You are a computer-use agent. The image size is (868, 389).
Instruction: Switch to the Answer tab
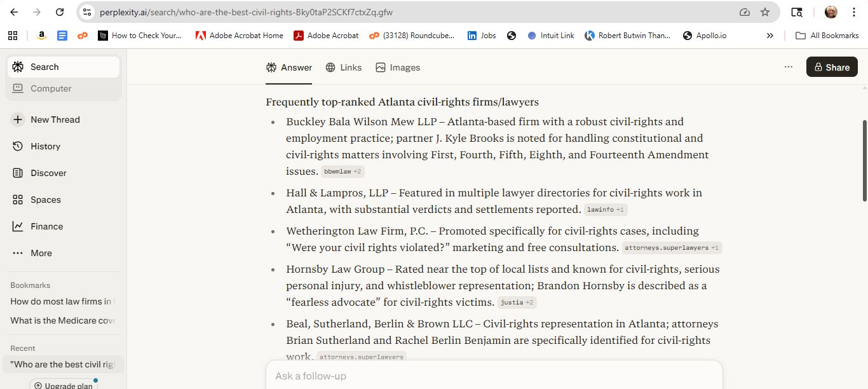click(x=289, y=67)
